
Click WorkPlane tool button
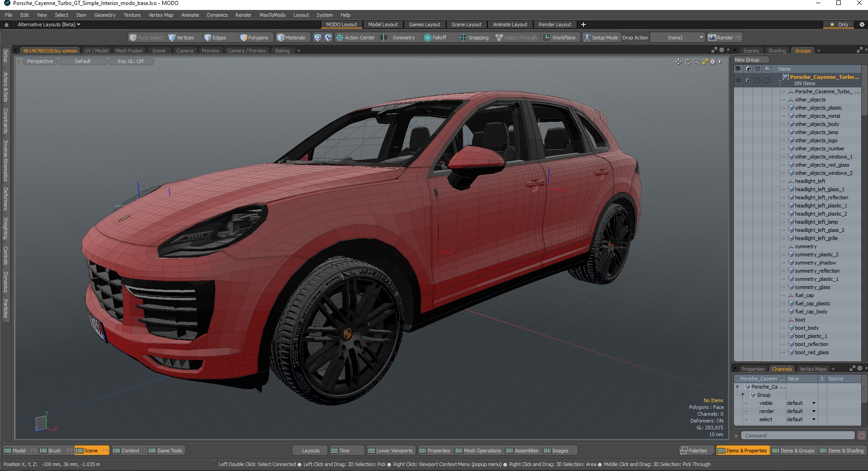point(560,38)
